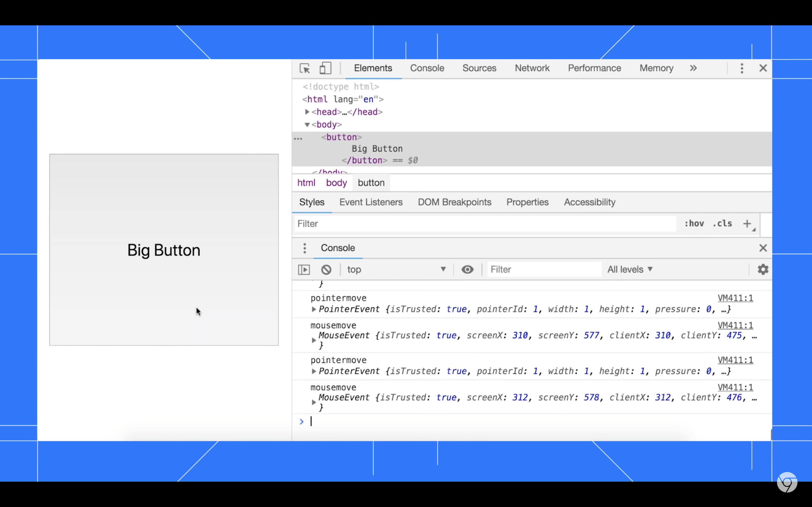Click the inspect element cursor icon
This screenshot has width=812, height=507.
[x=304, y=68]
